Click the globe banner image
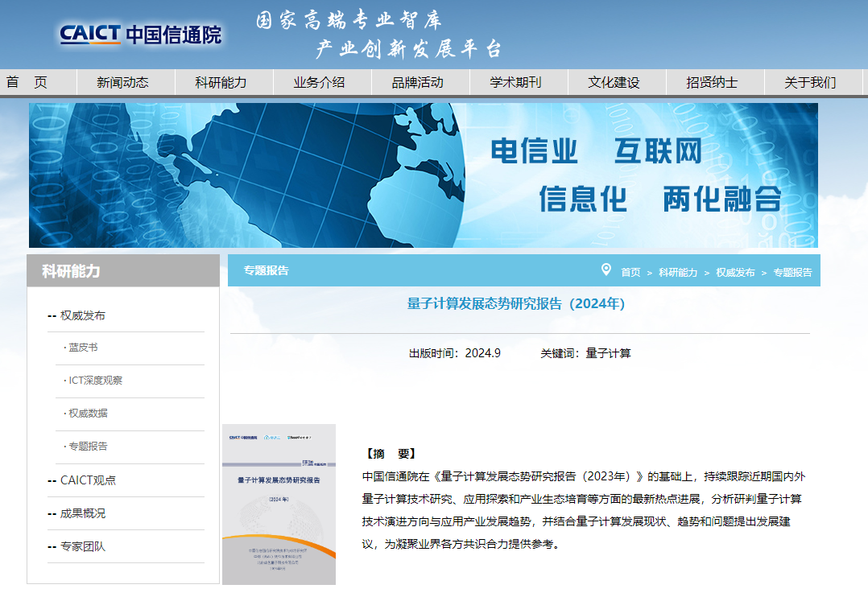Image resolution: width=868 pixels, height=597 pixels. (424, 175)
